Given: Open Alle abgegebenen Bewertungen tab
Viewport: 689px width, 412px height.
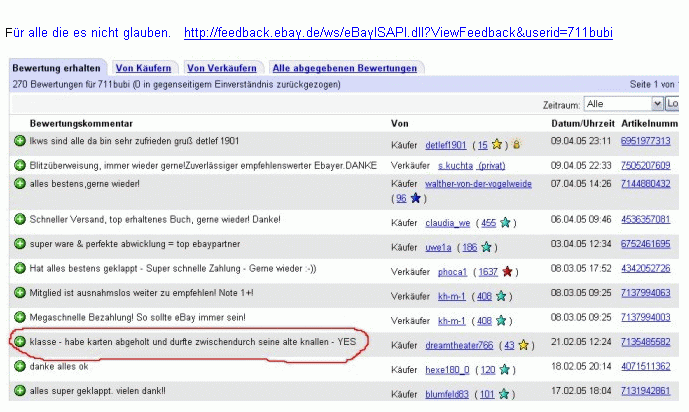Looking at the screenshot, I should pyautogui.click(x=345, y=68).
